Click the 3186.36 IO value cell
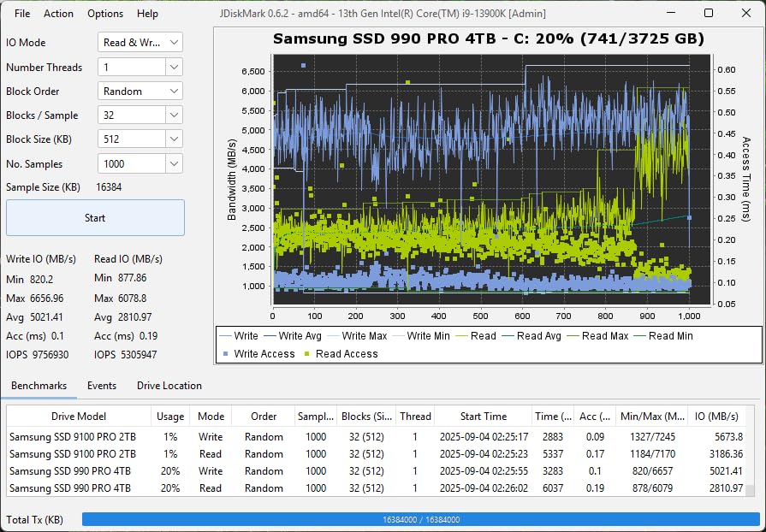The height and width of the screenshot is (532, 766). point(716,454)
